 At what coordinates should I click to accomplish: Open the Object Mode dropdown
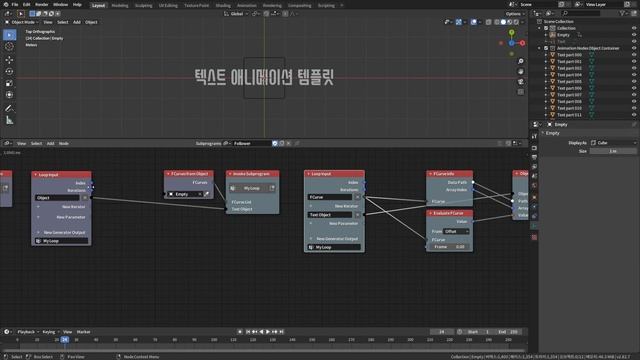22,22
